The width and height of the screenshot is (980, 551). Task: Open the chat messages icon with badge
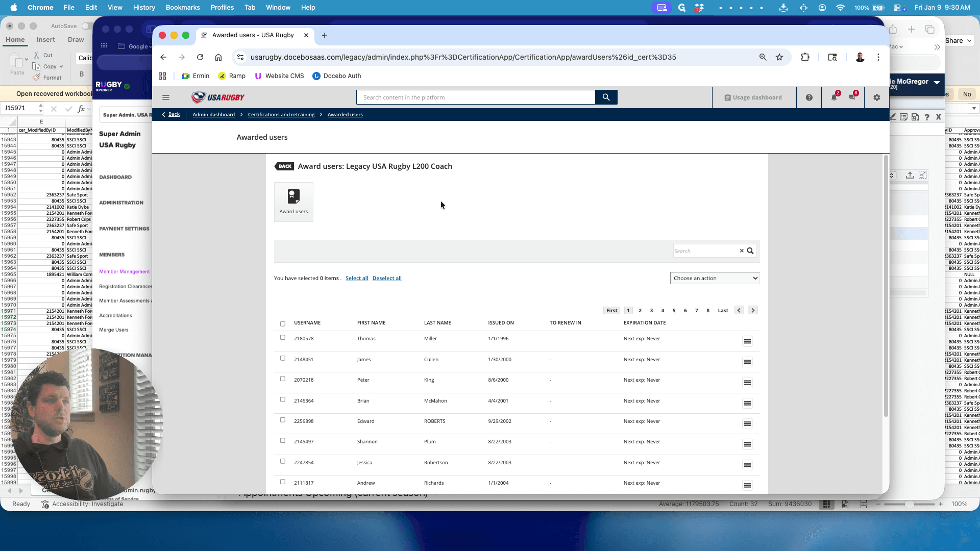tap(852, 97)
